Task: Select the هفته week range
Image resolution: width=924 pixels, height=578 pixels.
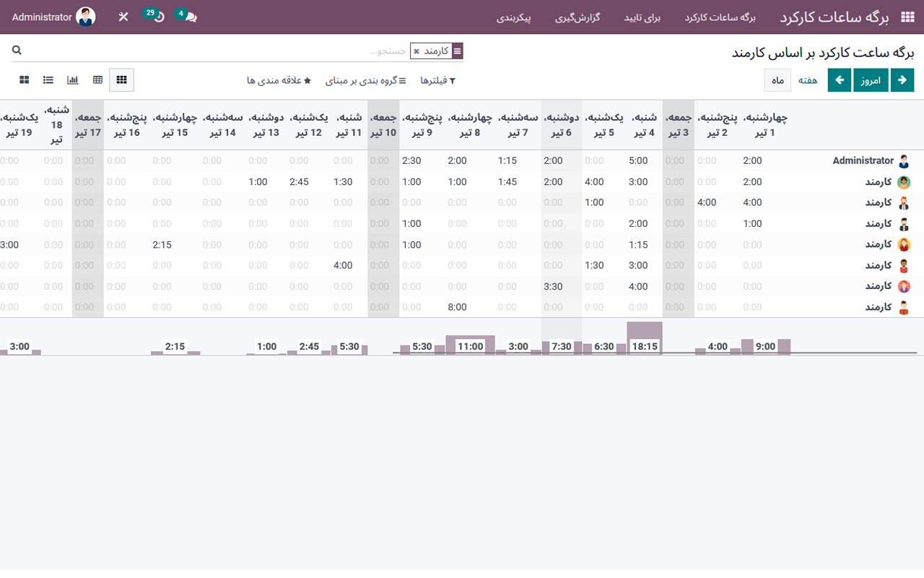Action: tap(808, 80)
